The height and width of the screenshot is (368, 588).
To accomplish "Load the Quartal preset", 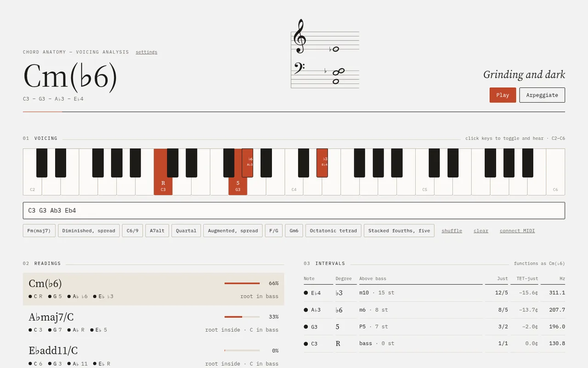I will 186,230.
